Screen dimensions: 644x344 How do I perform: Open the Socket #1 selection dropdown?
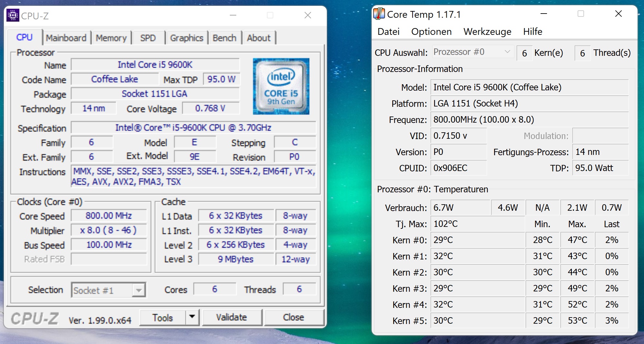click(109, 290)
